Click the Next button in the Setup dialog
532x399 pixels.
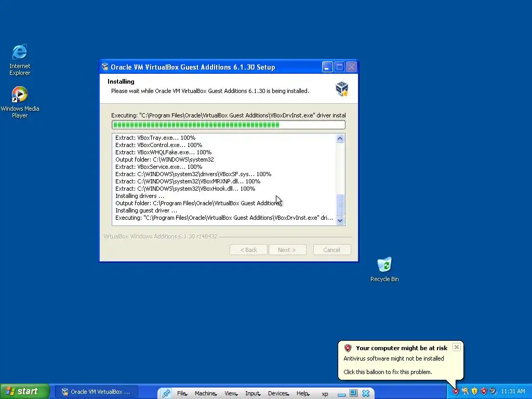pos(287,250)
